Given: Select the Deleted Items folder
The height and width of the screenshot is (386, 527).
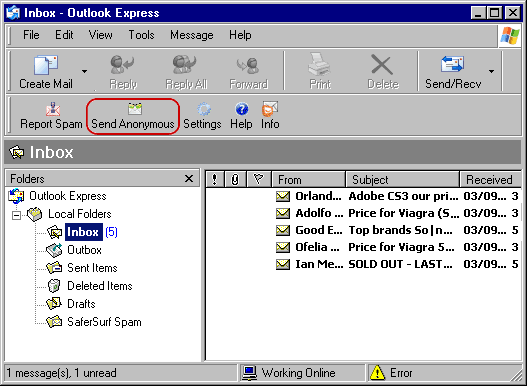Looking at the screenshot, I should pos(100,286).
